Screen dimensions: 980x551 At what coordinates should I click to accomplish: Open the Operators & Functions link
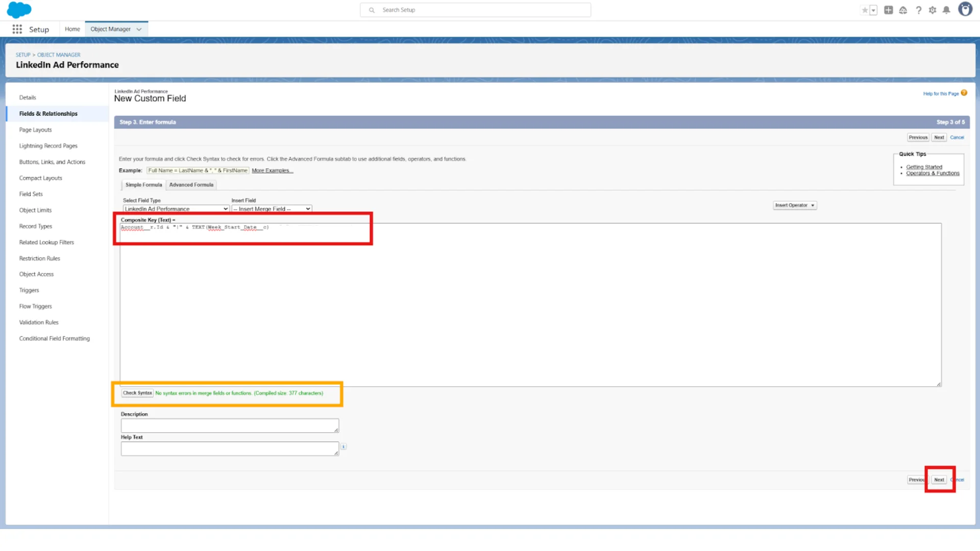(x=933, y=173)
